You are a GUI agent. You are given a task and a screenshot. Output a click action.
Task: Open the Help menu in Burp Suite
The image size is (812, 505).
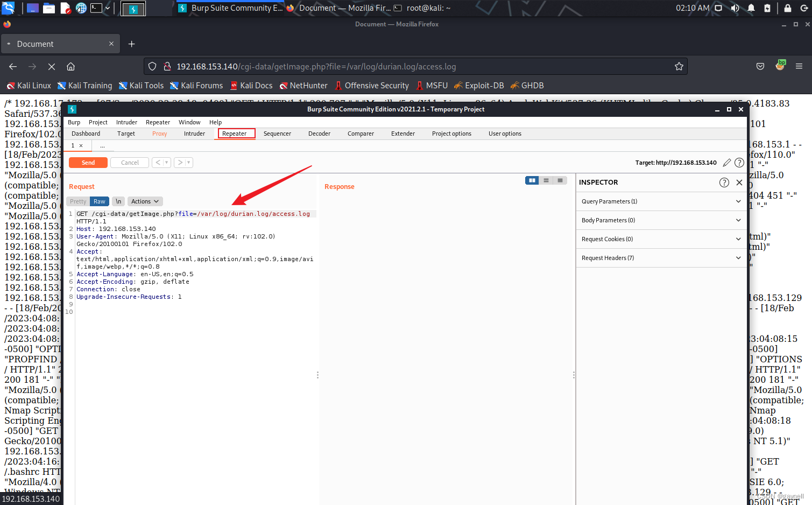pos(215,122)
